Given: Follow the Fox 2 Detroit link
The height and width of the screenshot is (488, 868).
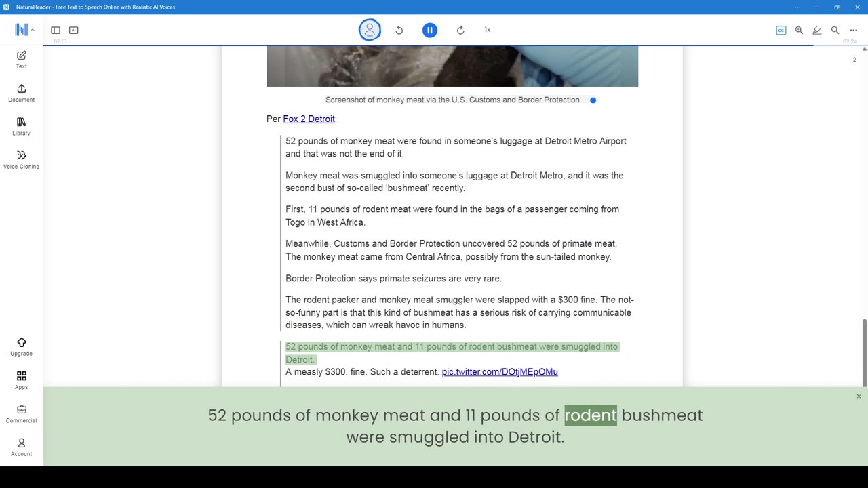Looking at the screenshot, I should (309, 119).
